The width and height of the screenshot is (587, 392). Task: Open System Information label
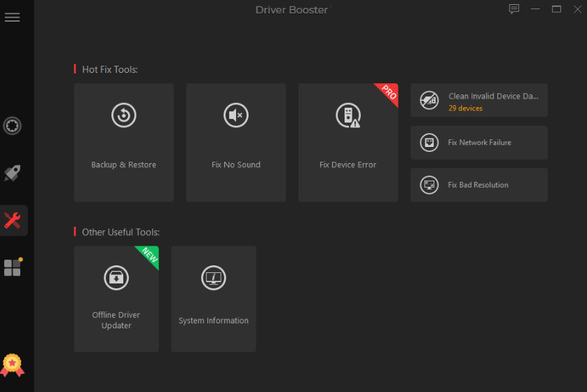pyautogui.click(x=214, y=321)
